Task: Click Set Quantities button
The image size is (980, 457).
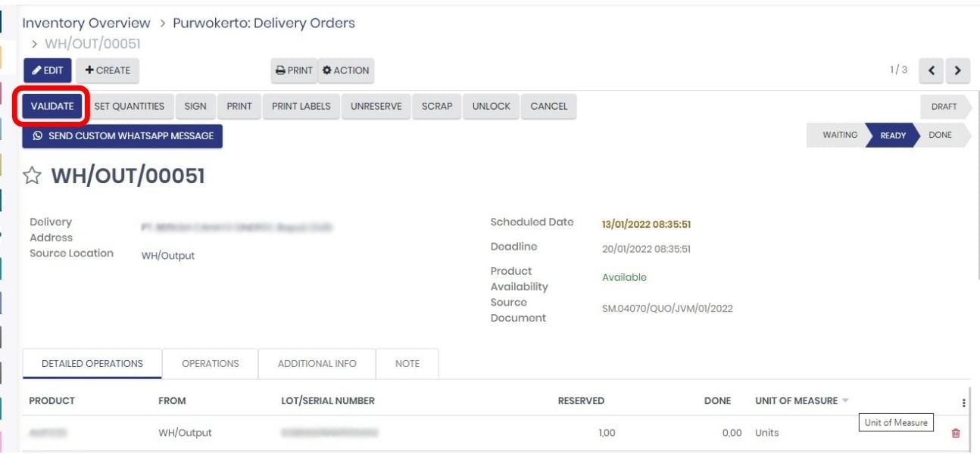Action: [x=130, y=107]
